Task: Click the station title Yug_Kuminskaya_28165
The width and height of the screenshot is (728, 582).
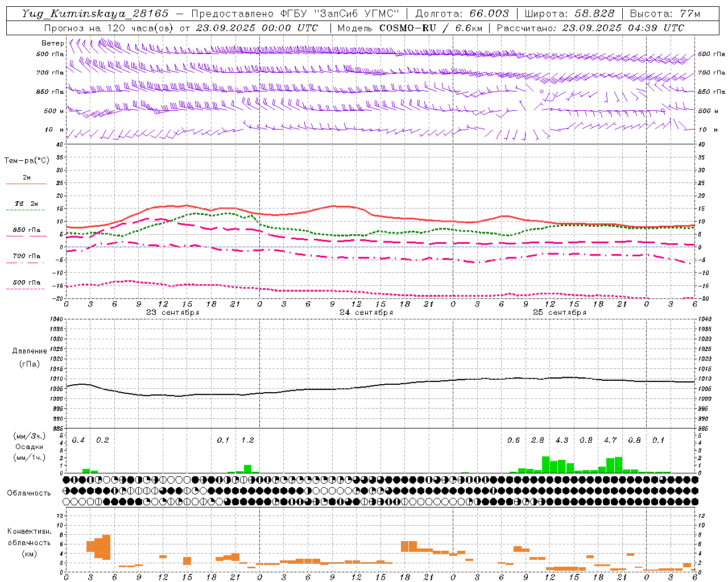Action: click(96, 14)
